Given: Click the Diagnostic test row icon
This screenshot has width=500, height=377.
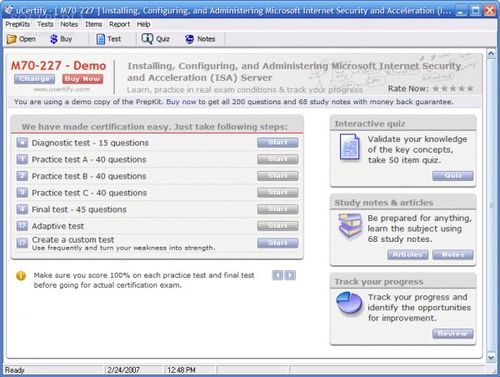Looking at the screenshot, I should click(x=22, y=143).
